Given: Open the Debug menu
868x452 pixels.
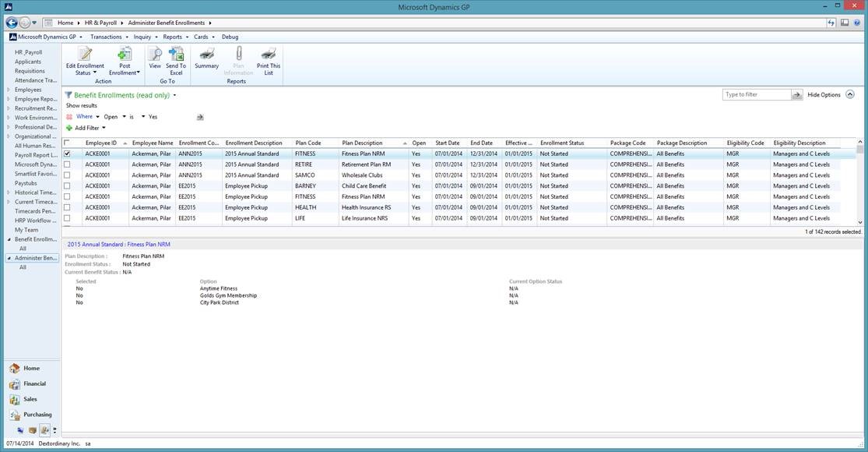Looking at the screenshot, I should 230,37.
